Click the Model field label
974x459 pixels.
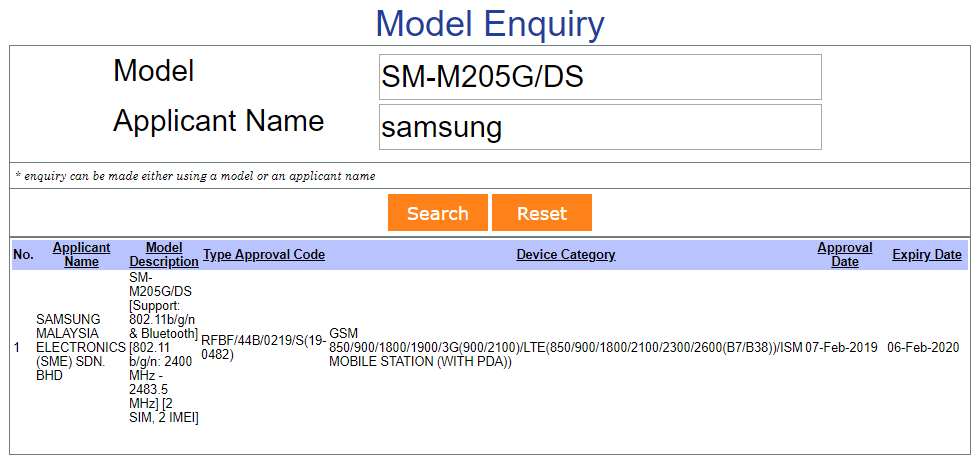[x=153, y=71]
